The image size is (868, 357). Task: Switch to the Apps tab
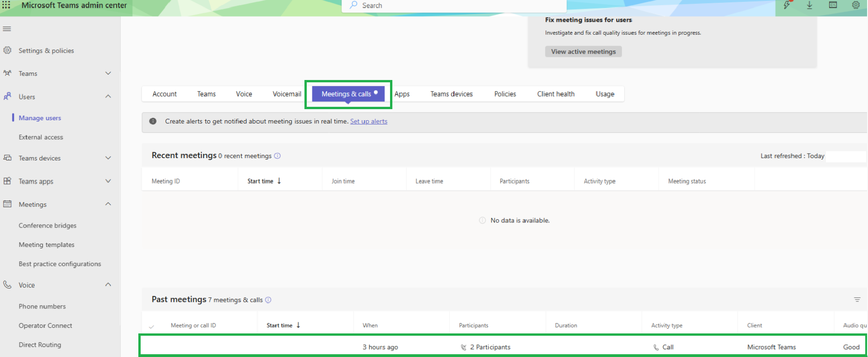point(402,94)
